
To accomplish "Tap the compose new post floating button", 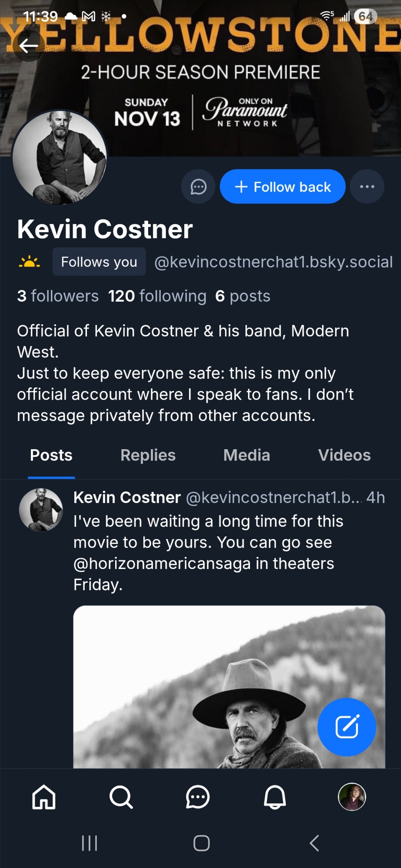I will [x=347, y=727].
